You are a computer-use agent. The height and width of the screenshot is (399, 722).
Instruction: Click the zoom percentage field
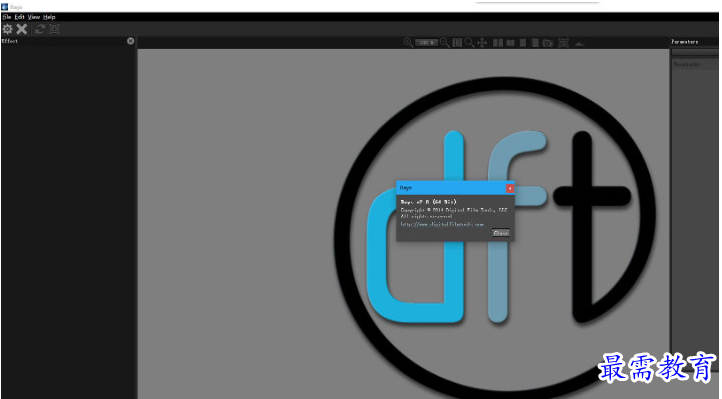pos(426,43)
